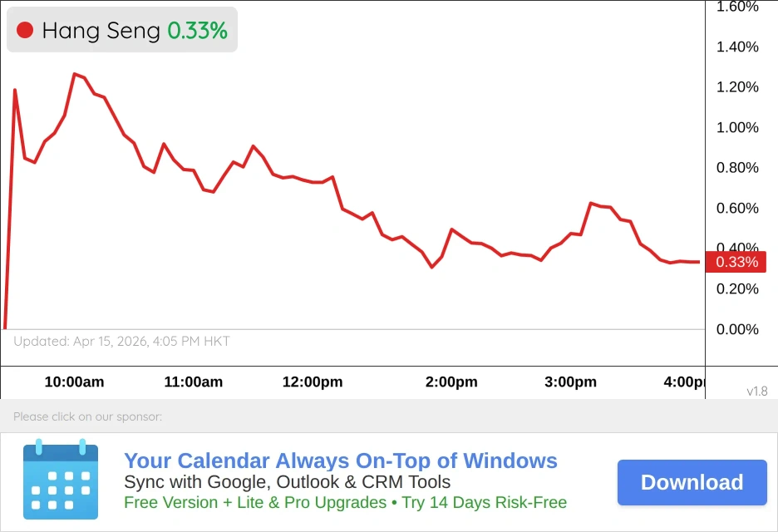This screenshot has width=778, height=532.
Task: Select the Hang Seng legend label
Action: [101, 31]
